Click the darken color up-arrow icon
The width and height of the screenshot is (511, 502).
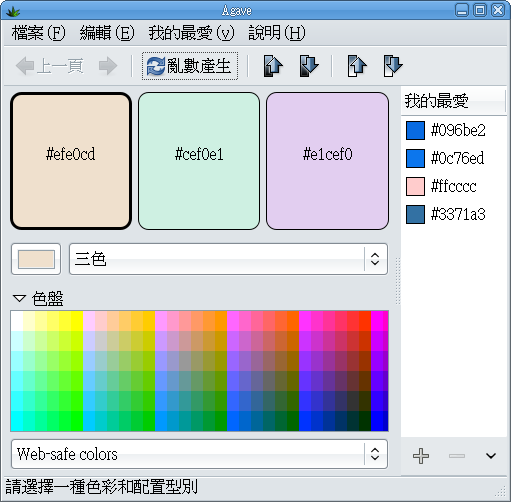tap(273, 66)
